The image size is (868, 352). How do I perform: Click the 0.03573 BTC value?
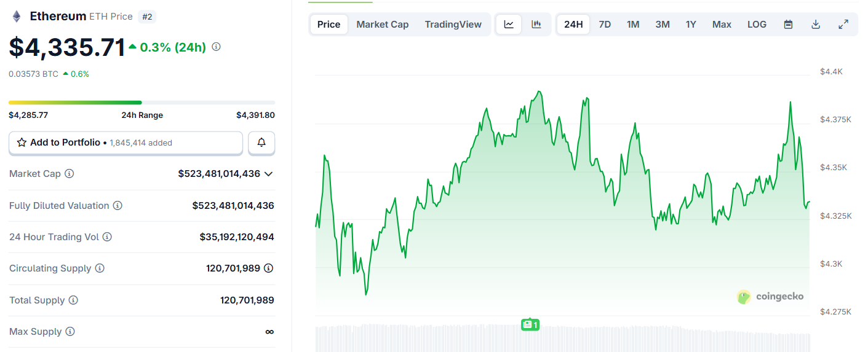tap(33, 74)
